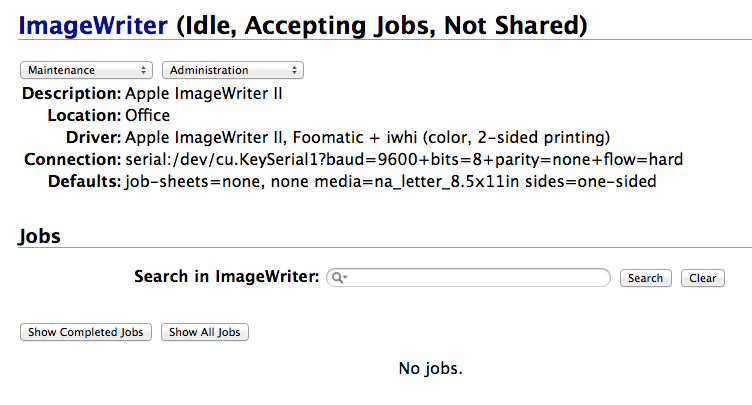Viewport: 752px width, 405px height.
Task: Click the "Search in ImageWriter:" label
Action: (226, 277)
